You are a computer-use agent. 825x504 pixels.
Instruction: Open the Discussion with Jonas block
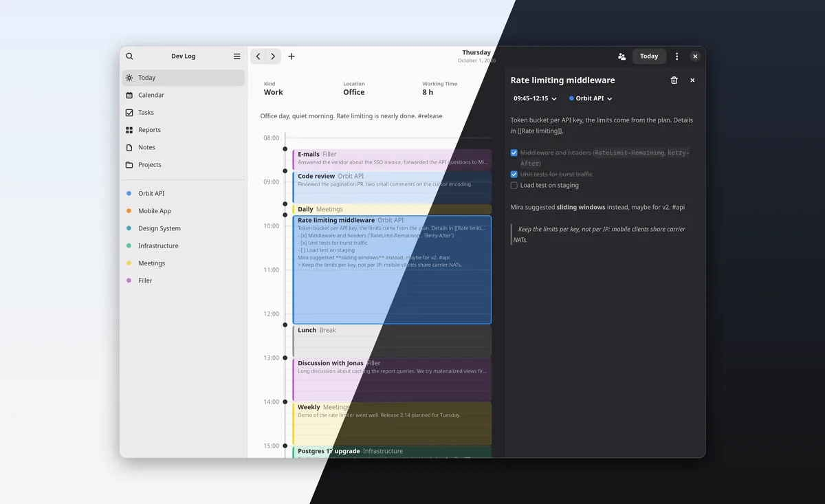click(392, 380)
